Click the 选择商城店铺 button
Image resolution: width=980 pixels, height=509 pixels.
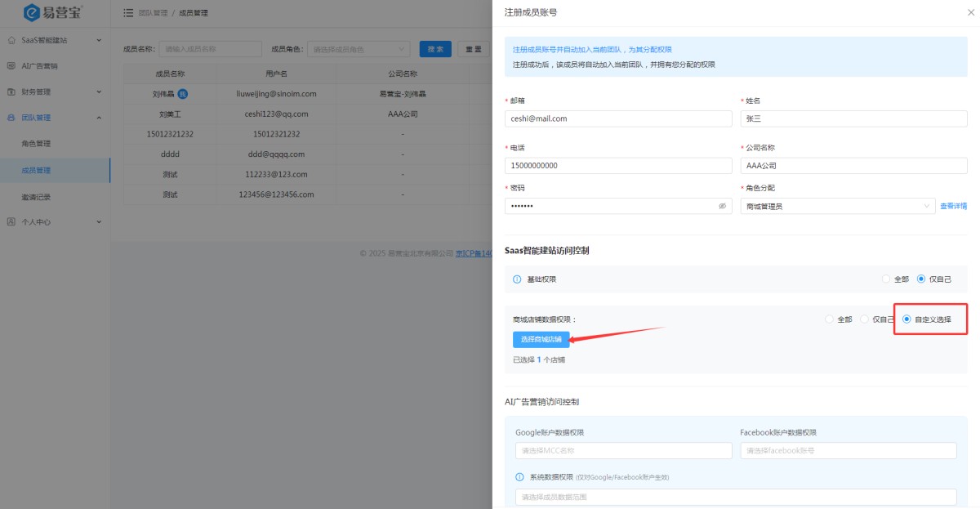[x=541, y=339]
